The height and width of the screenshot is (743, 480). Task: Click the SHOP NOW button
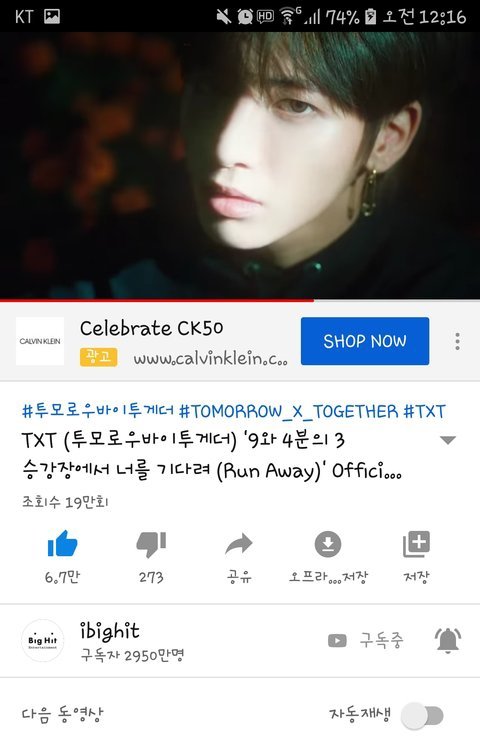tap(365, 341)
